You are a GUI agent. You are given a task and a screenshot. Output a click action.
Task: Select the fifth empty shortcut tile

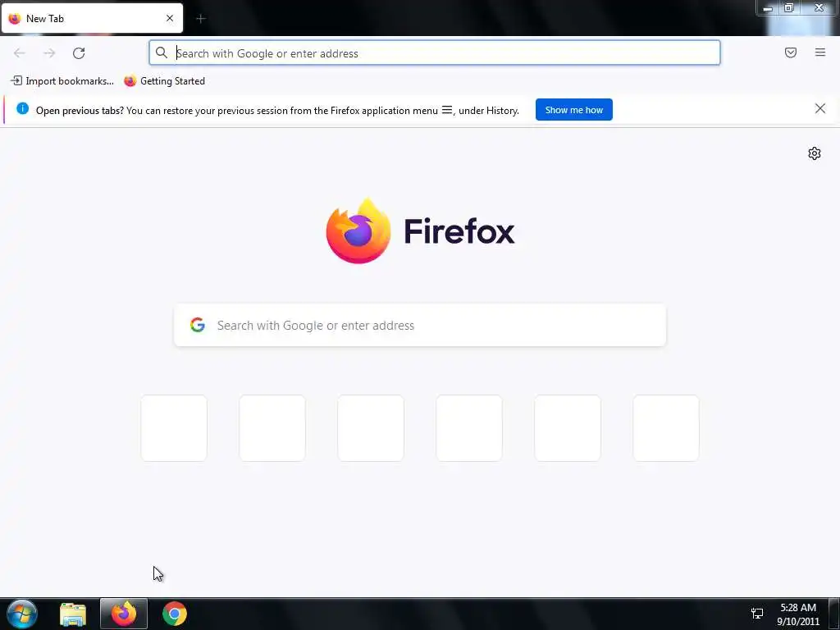coord(568,428)
